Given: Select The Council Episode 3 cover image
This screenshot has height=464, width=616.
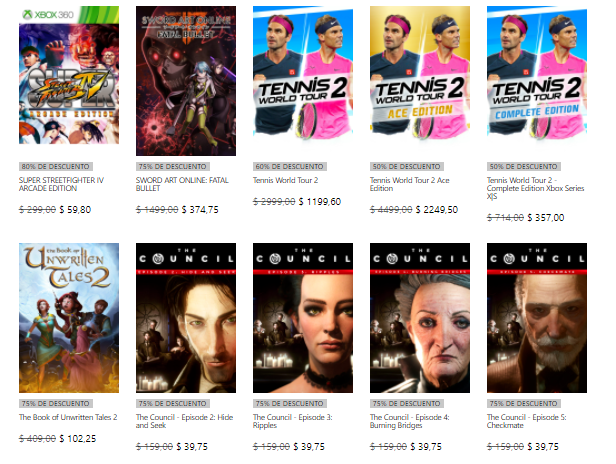Looking at the screenshot, I should coord(303,318).
